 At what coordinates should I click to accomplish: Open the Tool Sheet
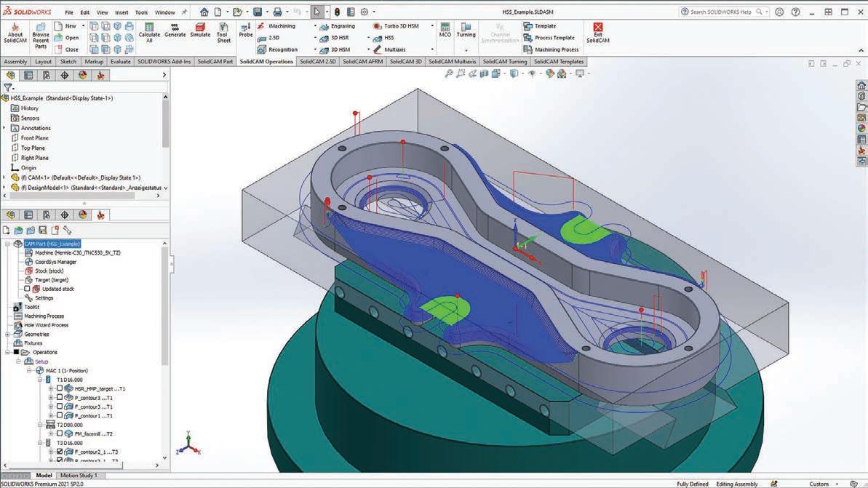[x=223, y=33]
